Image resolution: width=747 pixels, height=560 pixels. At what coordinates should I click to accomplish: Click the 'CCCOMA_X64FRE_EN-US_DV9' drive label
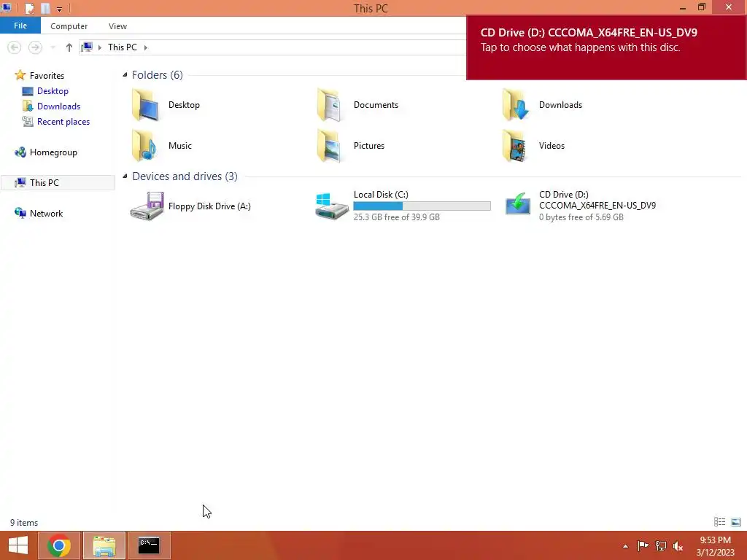pos(597,205)
